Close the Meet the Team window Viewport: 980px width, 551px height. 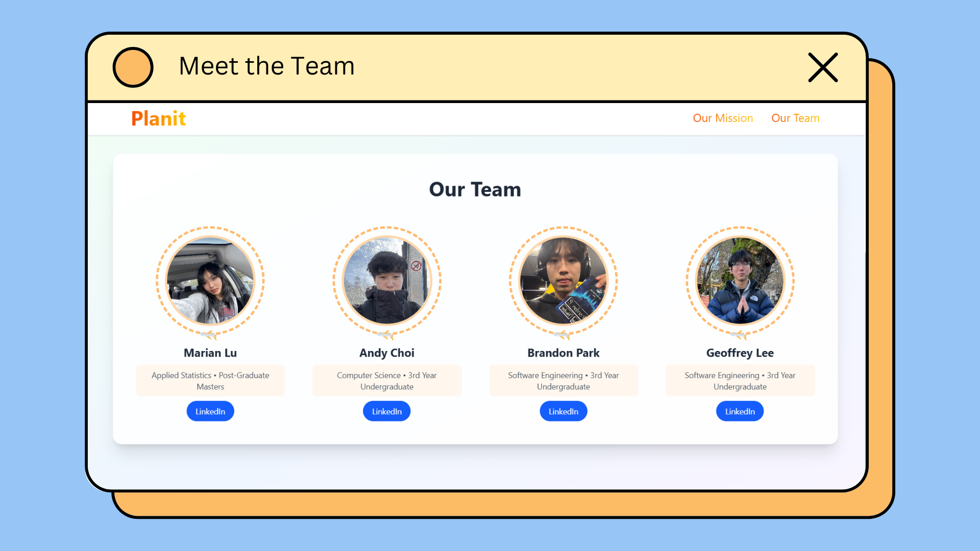[823, 67]
